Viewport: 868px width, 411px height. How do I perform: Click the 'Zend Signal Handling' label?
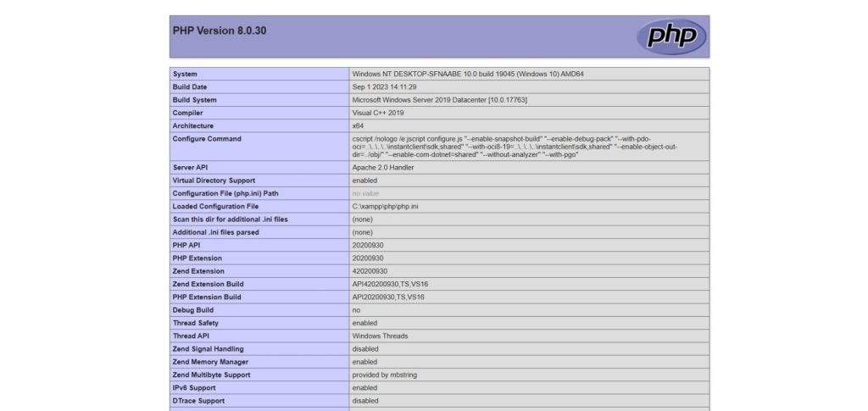(x=209, y=349)
